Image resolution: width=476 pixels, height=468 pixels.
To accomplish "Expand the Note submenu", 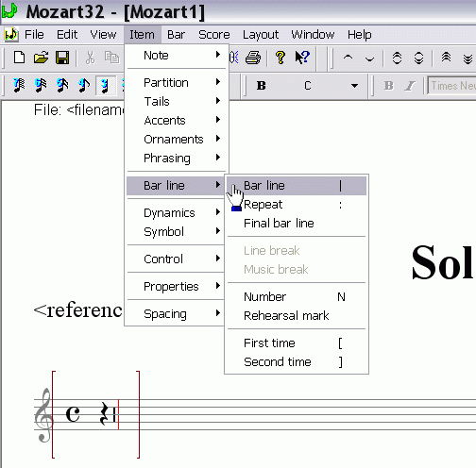I will click(x=177, y=56).
